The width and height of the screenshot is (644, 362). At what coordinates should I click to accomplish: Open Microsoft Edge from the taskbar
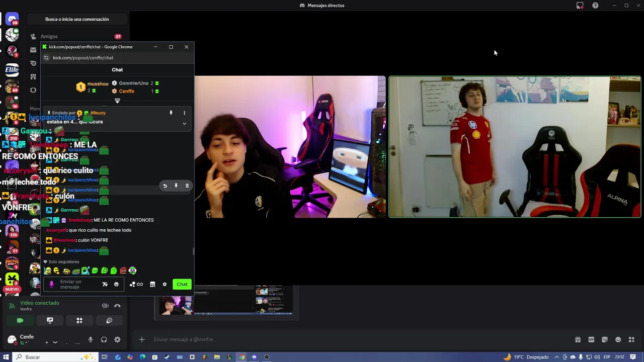click(x=142, y=357)
